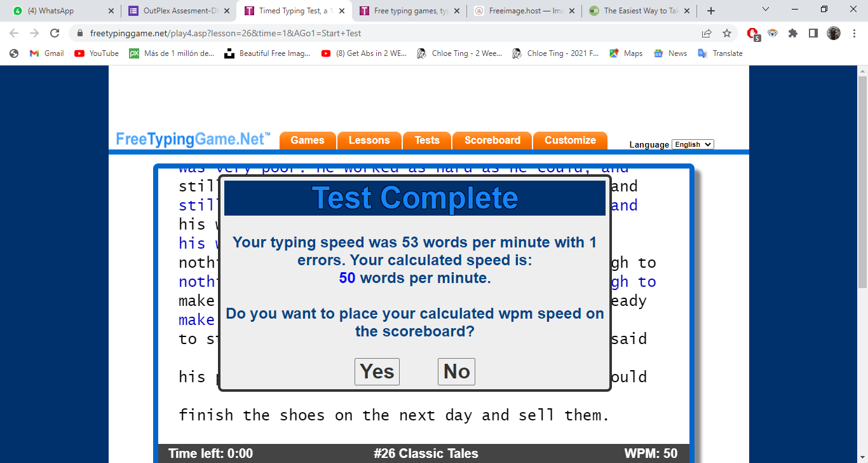
Task: Go back to previous page
Action: (x=14, y=33)
